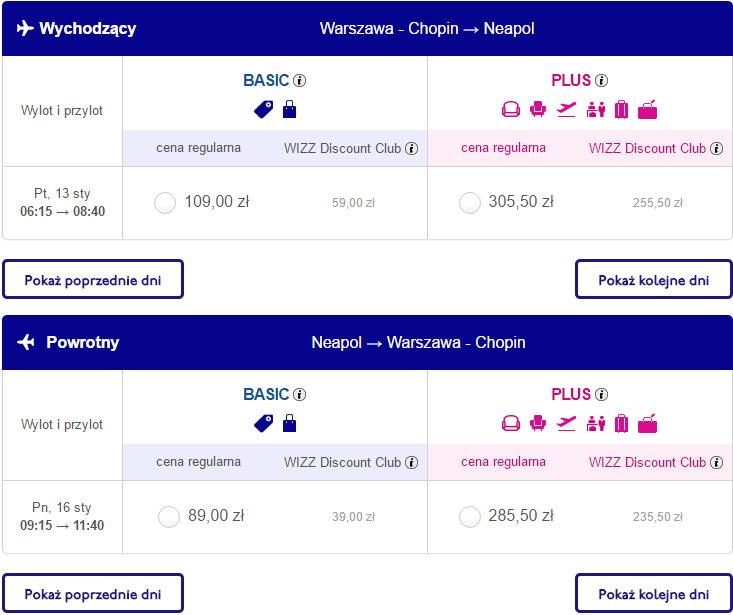Click outbound PLUS priority boarding plane icon
Viewport: 733px width, 615px height.
pos(566,110)
